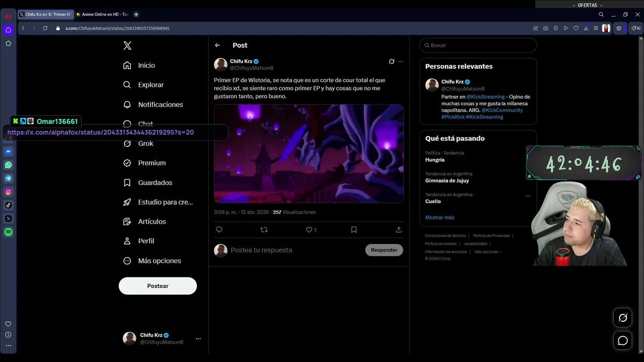Image resolution: width=644 pixels, height=362 pixels.
Task: Open @KickCommunity link in bio
Action: click(502, 110)
